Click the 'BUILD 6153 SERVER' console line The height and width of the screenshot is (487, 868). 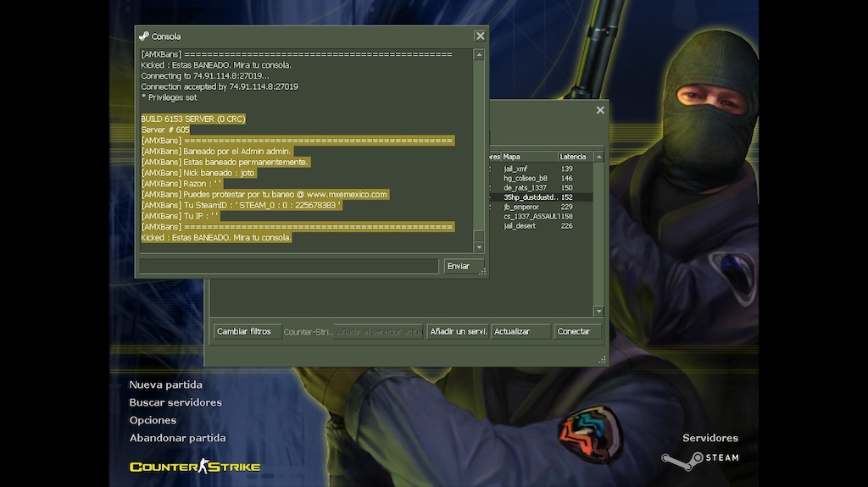click(193, 119)
